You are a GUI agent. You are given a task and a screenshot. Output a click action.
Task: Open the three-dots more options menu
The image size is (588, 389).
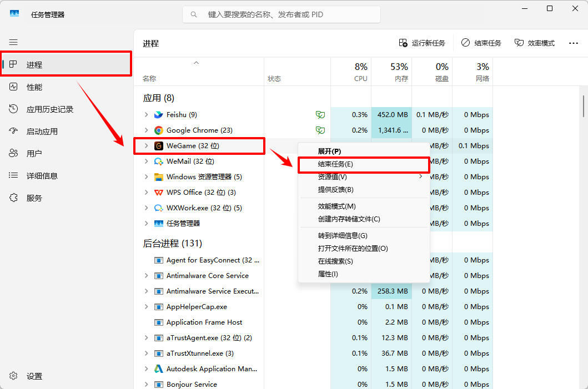574,43
